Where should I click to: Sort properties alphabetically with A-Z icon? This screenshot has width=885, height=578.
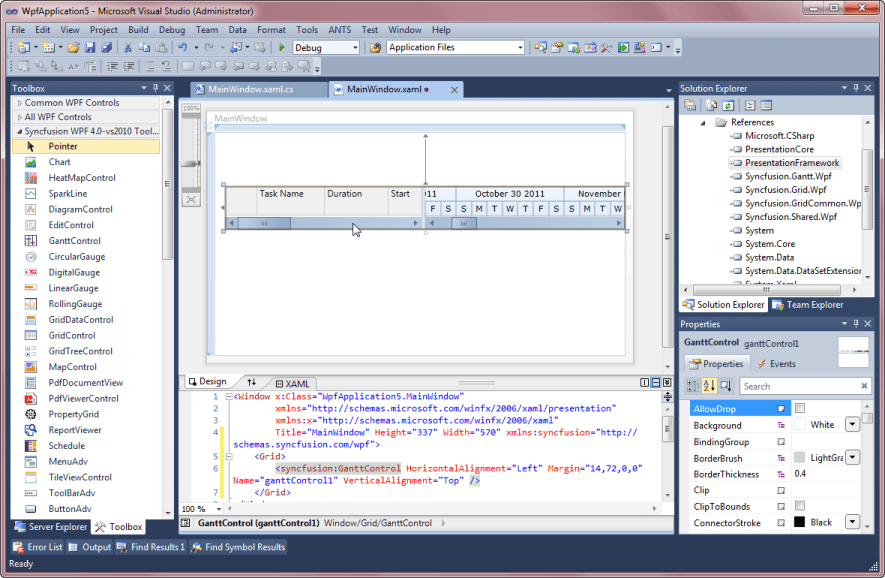coord(709,386)
